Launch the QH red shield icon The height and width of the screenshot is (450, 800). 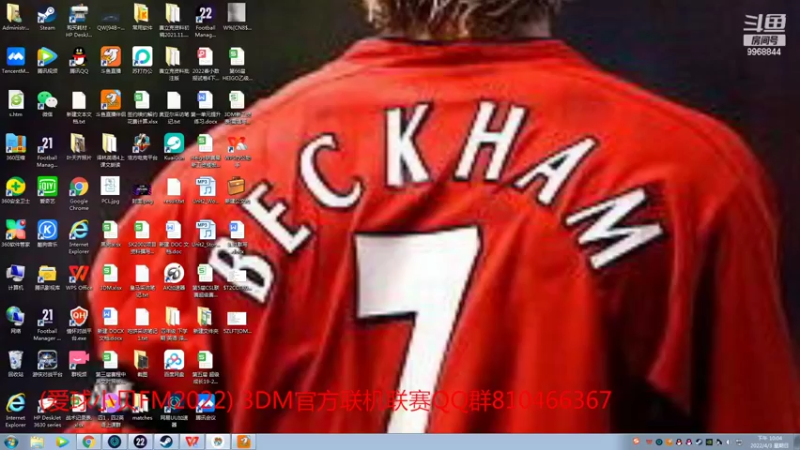[x=79, y=324]
